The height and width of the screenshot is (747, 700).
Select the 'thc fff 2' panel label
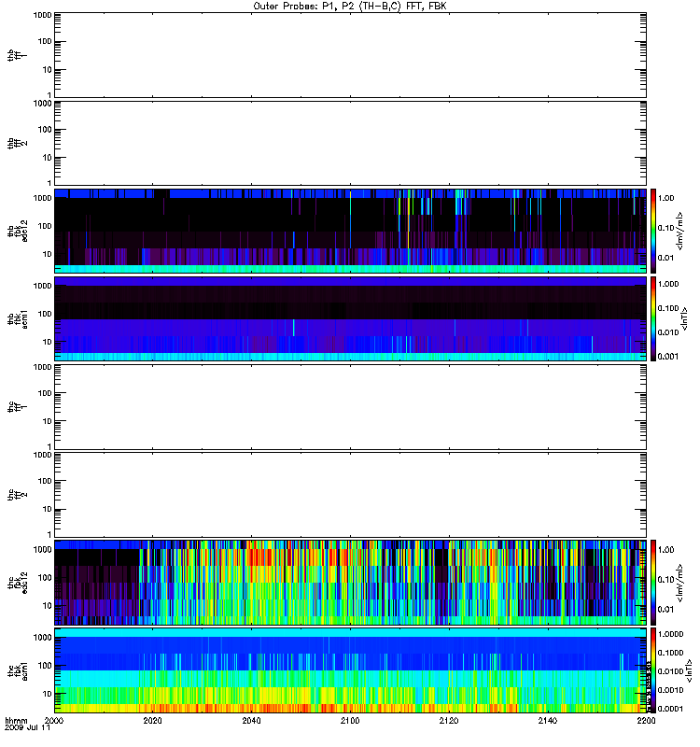(17, 495)
